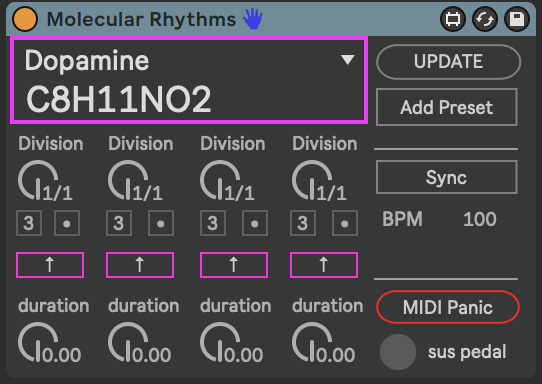Click the show/hide presentation view icon

pyautogui.click(x=453, y=19)
